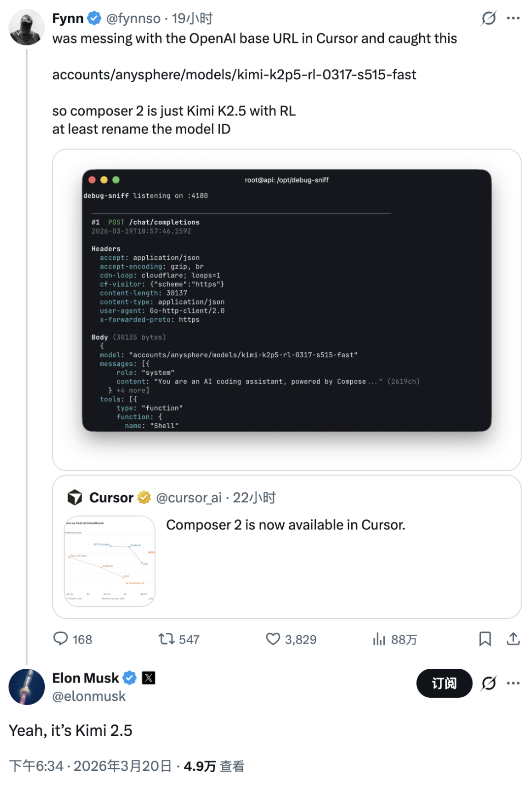Screen dimensions: 532x788
Task: Expand more options on Elon Musk's reply
Action: pyautogui.click(x=513, y=683)
